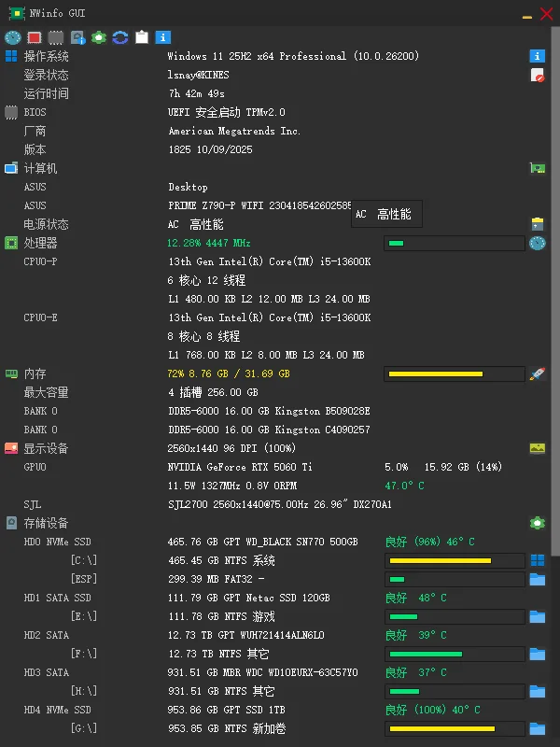560x747 pixels.
Task: Click the 6 核心 12 线程 text
Action: point(206,280)
